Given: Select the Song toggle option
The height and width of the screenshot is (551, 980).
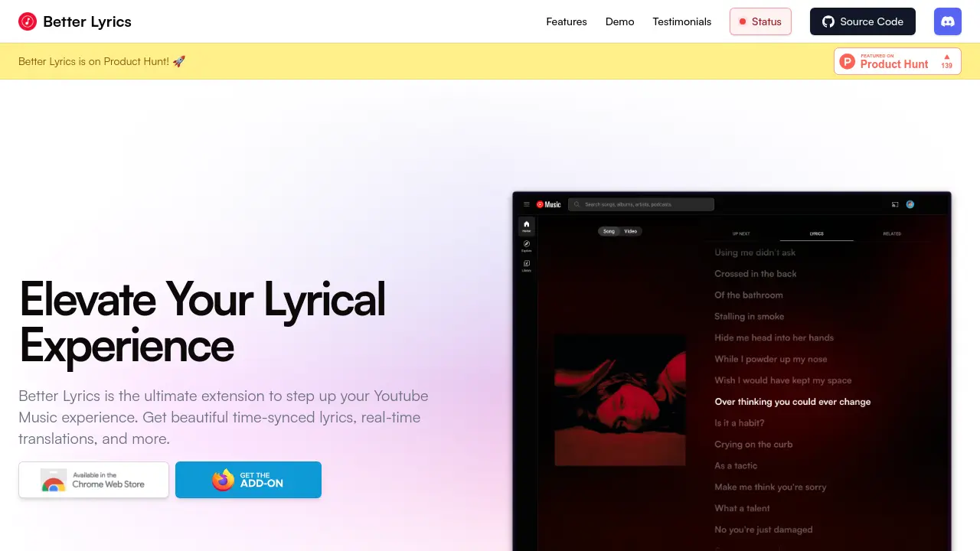Looking at the screenshot, I should click(x=609, y=231).
